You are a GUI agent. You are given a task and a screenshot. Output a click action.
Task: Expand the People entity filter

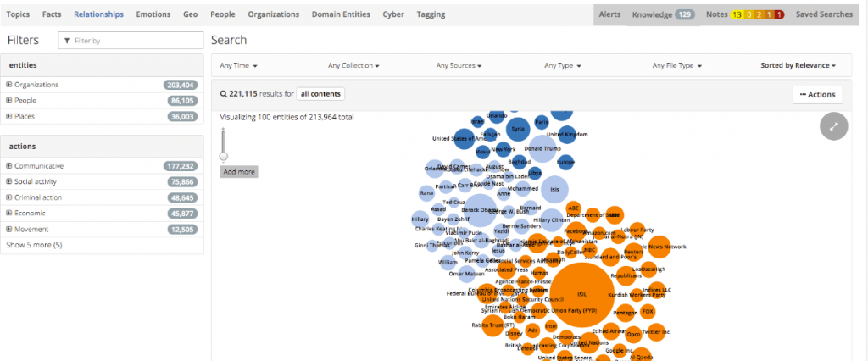coord(8,101)
